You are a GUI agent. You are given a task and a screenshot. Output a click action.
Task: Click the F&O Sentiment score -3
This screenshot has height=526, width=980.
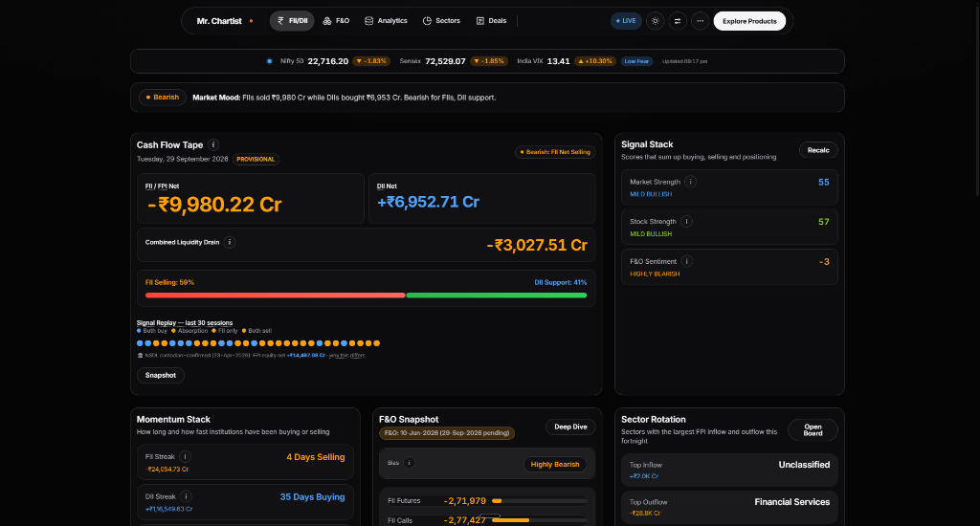click(x=824, y=262)
